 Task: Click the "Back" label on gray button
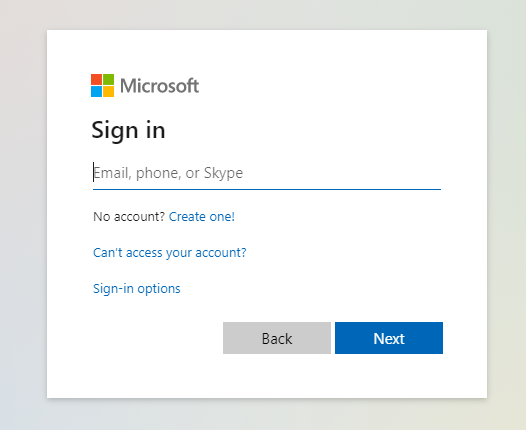pyautogui.click(x=277, y=338)
